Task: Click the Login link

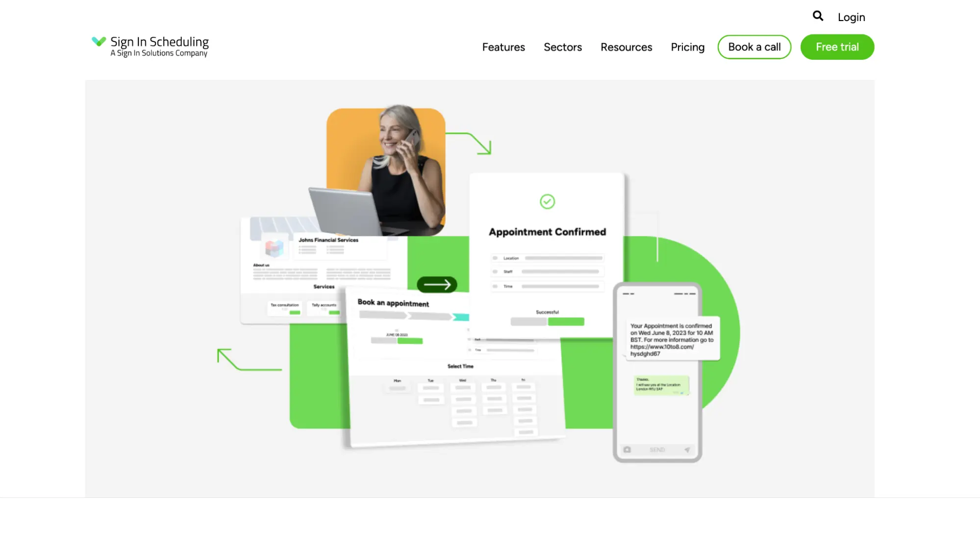Action: coord(851,17)
